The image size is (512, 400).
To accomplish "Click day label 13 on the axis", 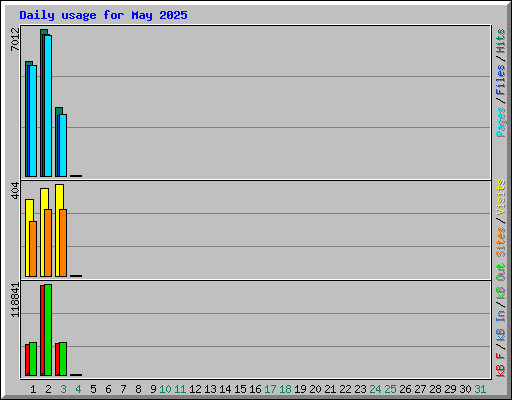I will (210, 389).
